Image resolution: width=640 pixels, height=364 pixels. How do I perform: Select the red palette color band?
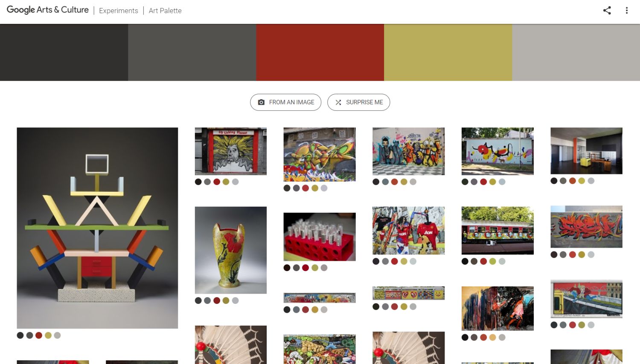320,52
